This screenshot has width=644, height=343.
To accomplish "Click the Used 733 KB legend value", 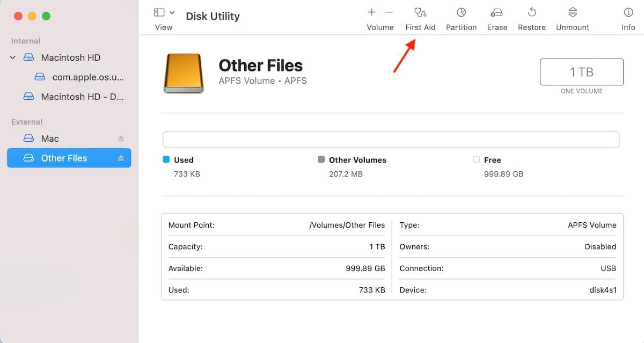I will tap(187, 174).
